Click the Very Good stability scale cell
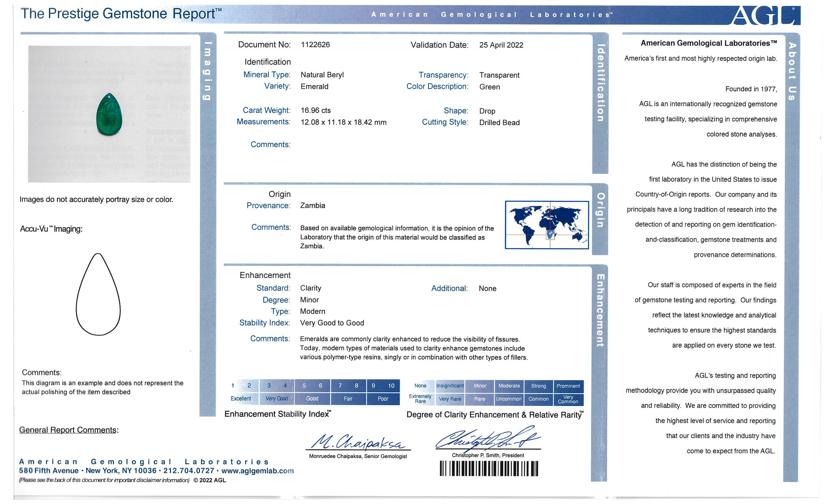 (x=277, y=398)
